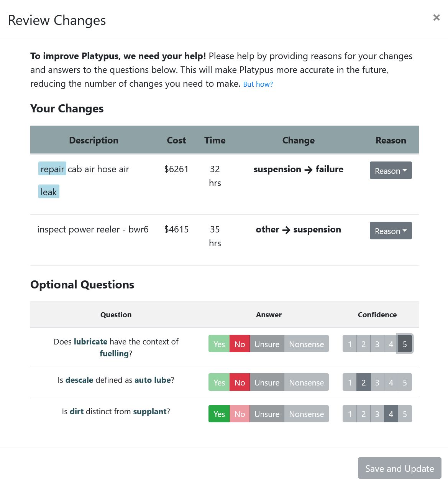Choose No for dirt versus supplant question
The image size is (448, 486).
240,414
